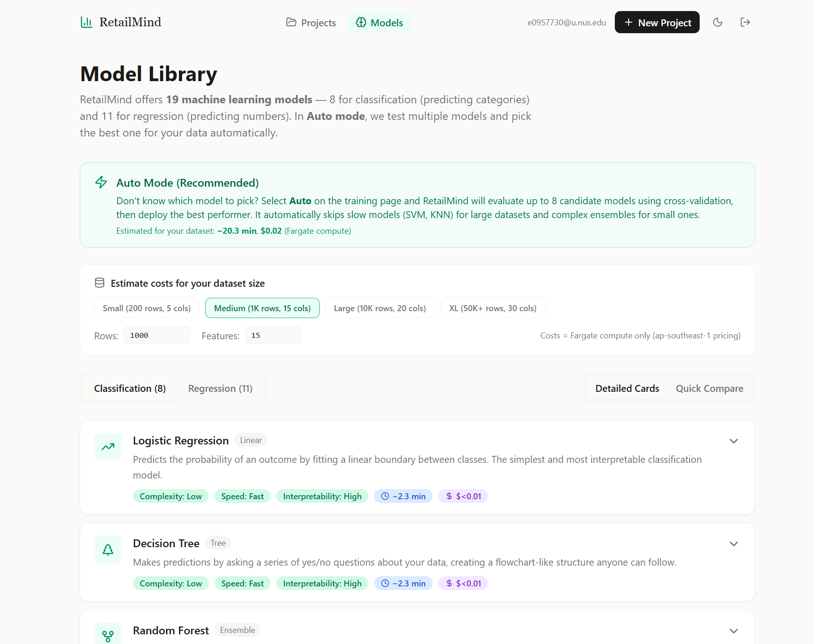
Task: Click Costs = Fargate compute only note
Action: [640, 336]
